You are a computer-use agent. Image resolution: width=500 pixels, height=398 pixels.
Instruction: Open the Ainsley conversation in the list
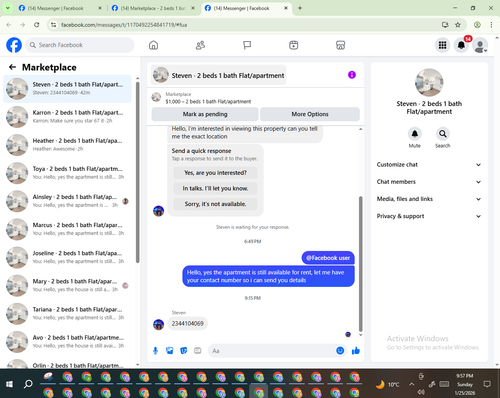(67, 201)
